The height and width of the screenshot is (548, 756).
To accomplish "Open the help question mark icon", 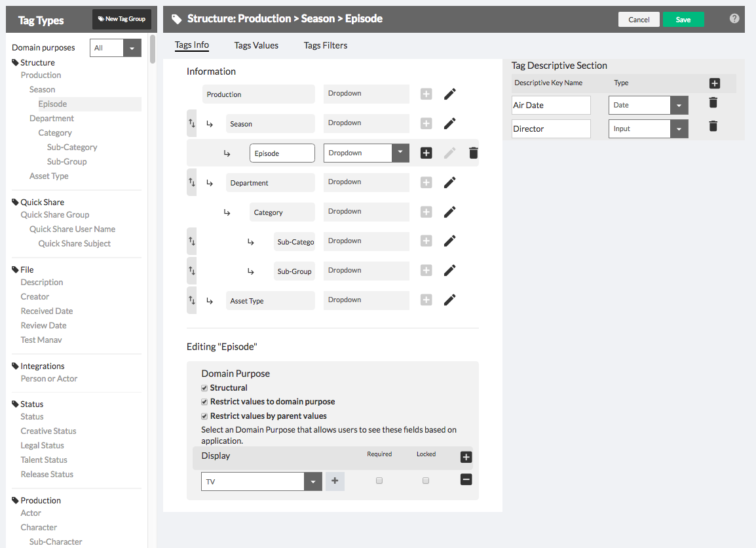I will click(734, 18).
